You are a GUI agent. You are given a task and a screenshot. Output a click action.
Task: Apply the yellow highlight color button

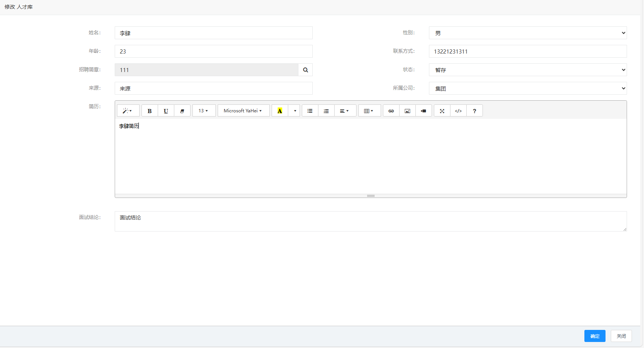(x=280, y=111)
